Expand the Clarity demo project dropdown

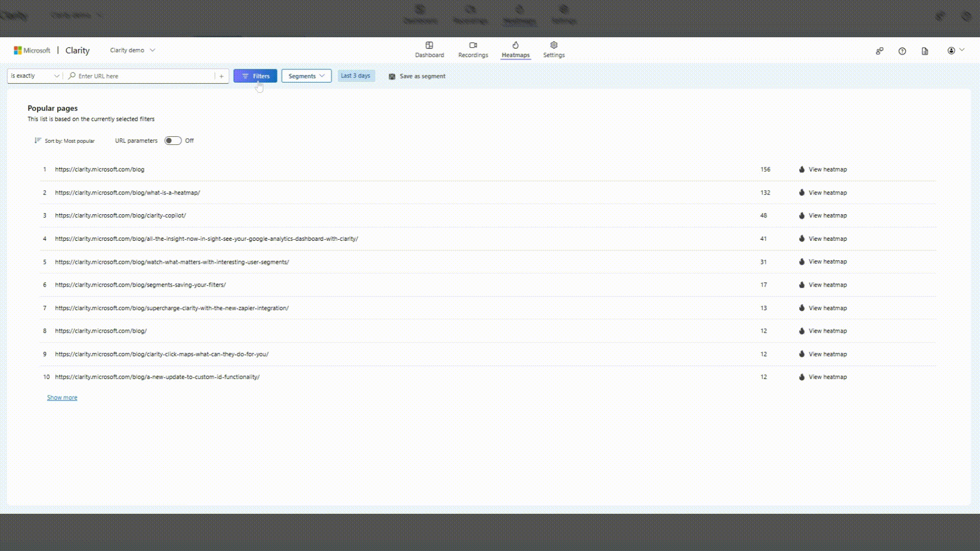click(x=133, y=50)
